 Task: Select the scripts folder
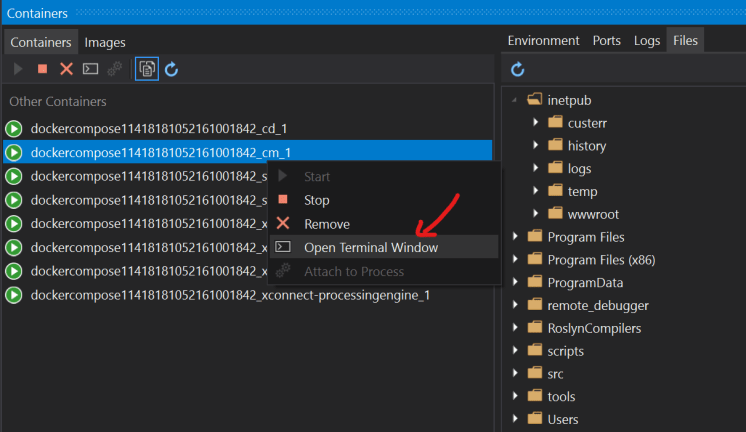(x=565, y=351)
